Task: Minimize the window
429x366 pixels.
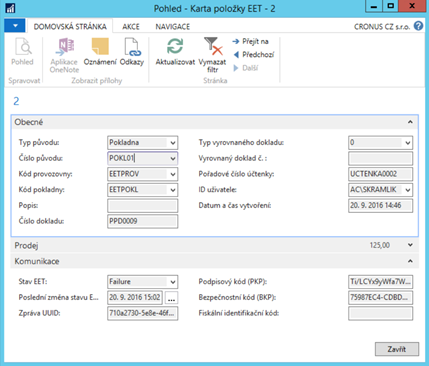Action: [x=374, y=6]
